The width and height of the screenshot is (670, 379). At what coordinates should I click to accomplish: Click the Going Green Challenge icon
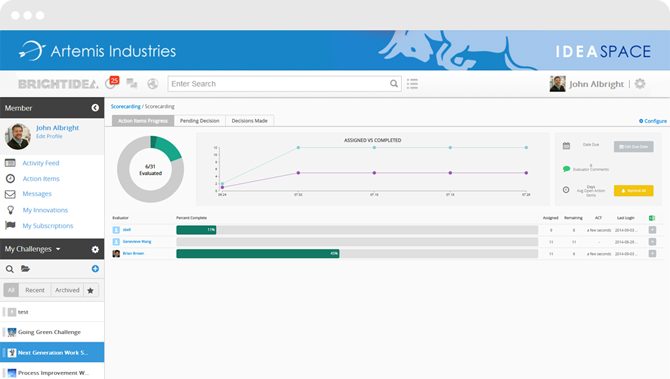pyautogui.click(x=12, y=332)
